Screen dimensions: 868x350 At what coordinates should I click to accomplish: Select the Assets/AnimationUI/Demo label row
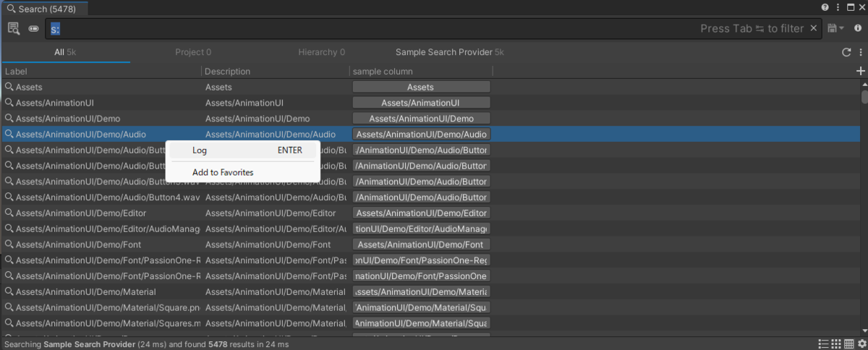[x=68, y=119]
